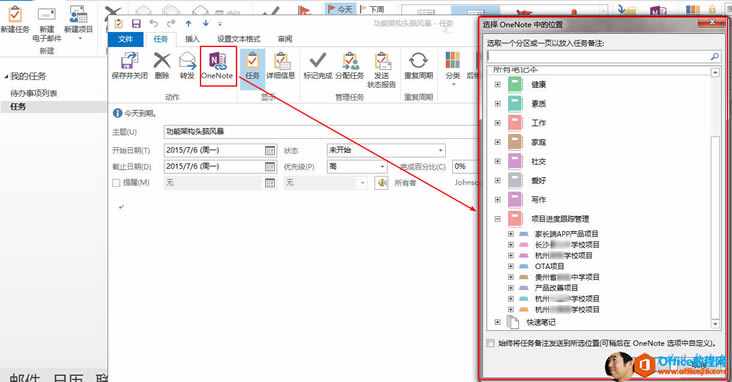This screenshot has width=732, height=382.
Task: Switch to the 设置文本格式 tab
Action: click(239, 39)
